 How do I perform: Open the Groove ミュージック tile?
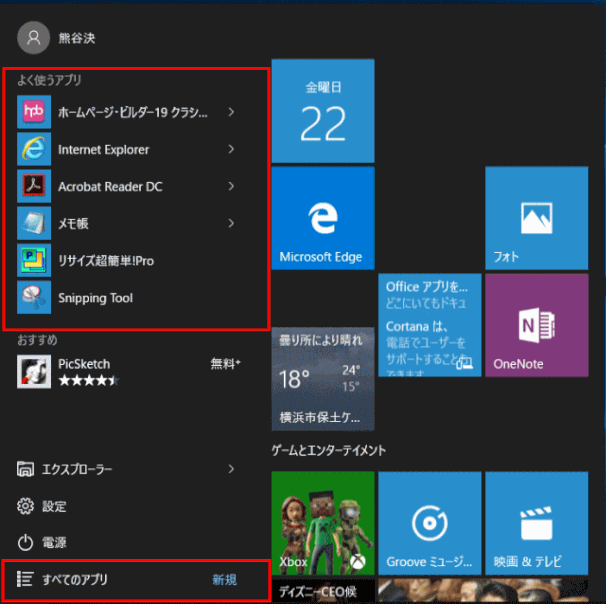(430, 523)
